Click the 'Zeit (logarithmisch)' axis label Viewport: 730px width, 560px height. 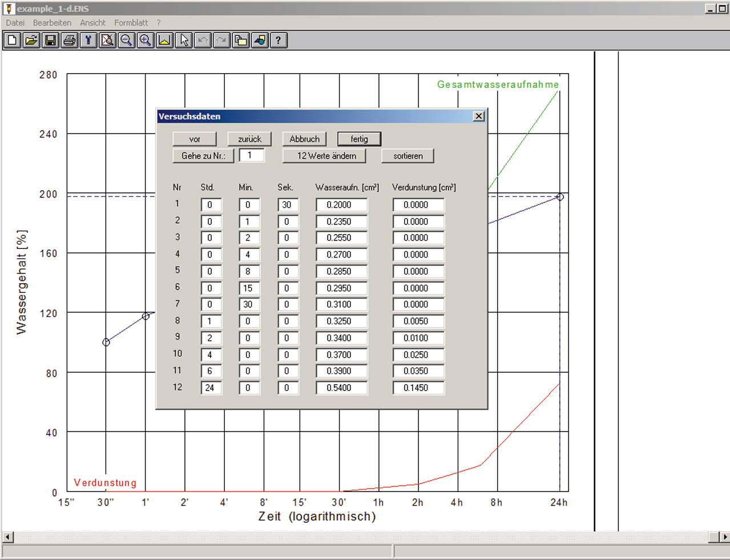317,517
